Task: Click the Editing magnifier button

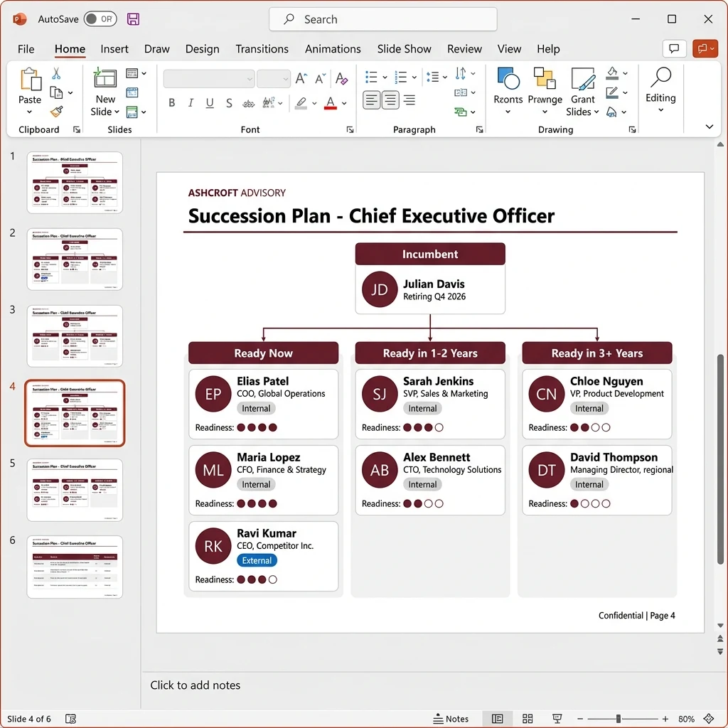Action: (660, 89)
